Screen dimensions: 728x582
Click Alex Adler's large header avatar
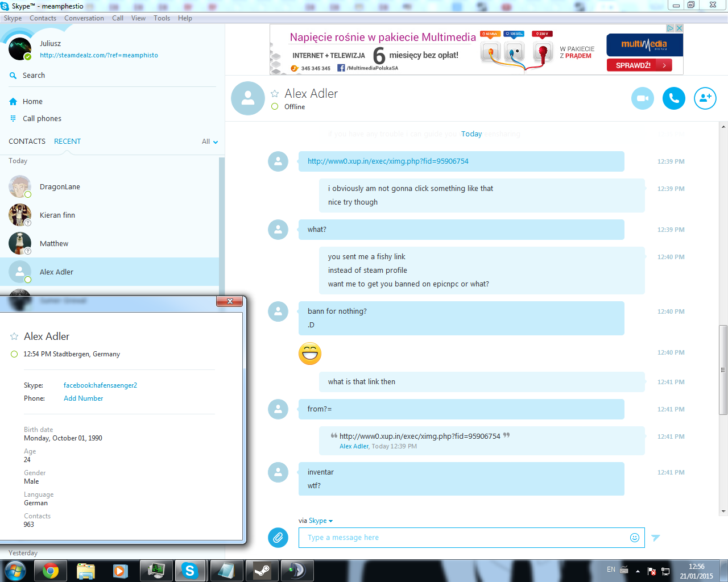pyautogui.click(x=248, y=98)
